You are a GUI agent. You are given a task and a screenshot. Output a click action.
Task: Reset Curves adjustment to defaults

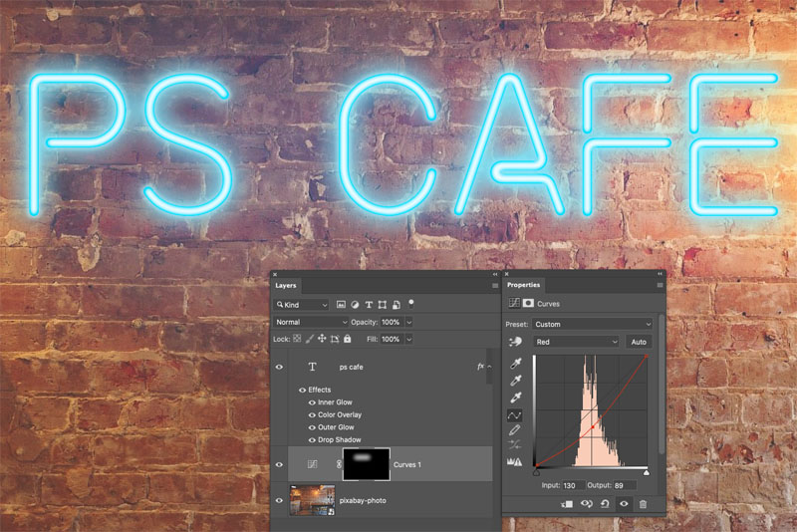coord(605,504)
